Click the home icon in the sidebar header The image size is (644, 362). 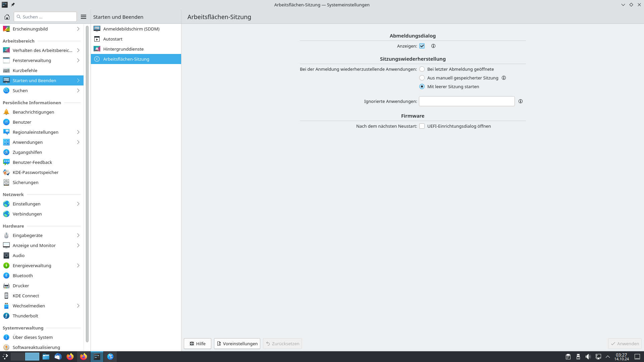click(7, 17)
